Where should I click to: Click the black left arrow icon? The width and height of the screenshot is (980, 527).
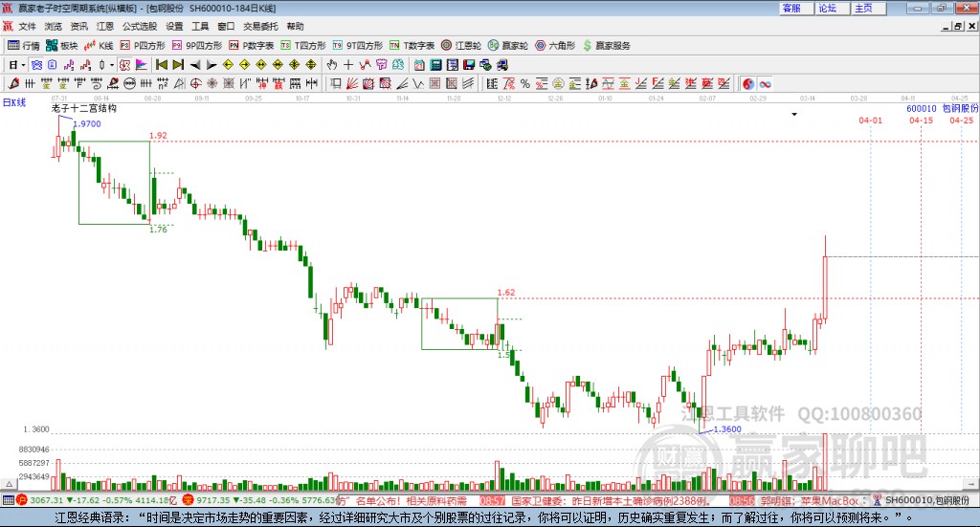pos(195,65)
